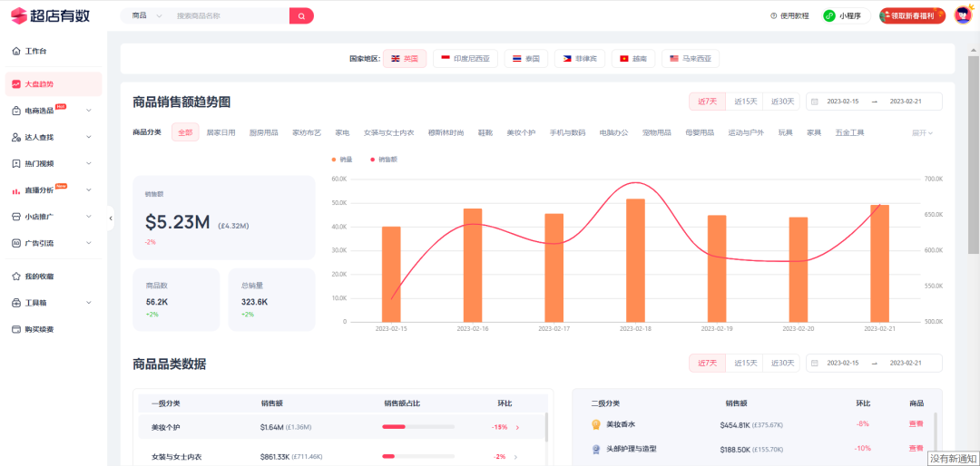The image size is (980, 466).
Task: Click the 购买续费 card icon
Action: (16, 329)
